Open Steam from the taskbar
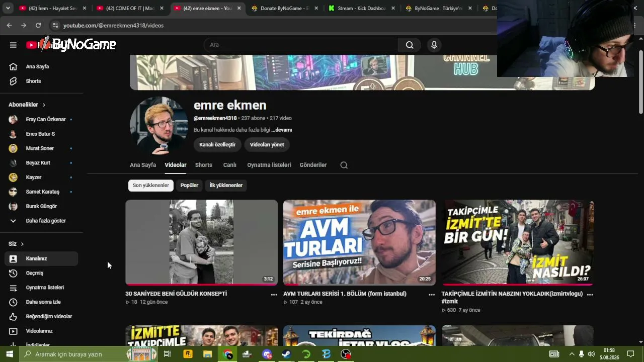This screenshot has height=362, width=644. click(x=286, y=354)
